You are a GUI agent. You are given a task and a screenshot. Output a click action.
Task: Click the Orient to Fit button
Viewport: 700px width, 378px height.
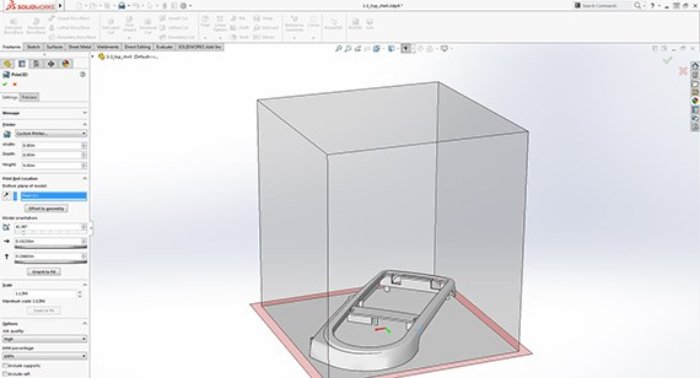click(x=44, y=272)
